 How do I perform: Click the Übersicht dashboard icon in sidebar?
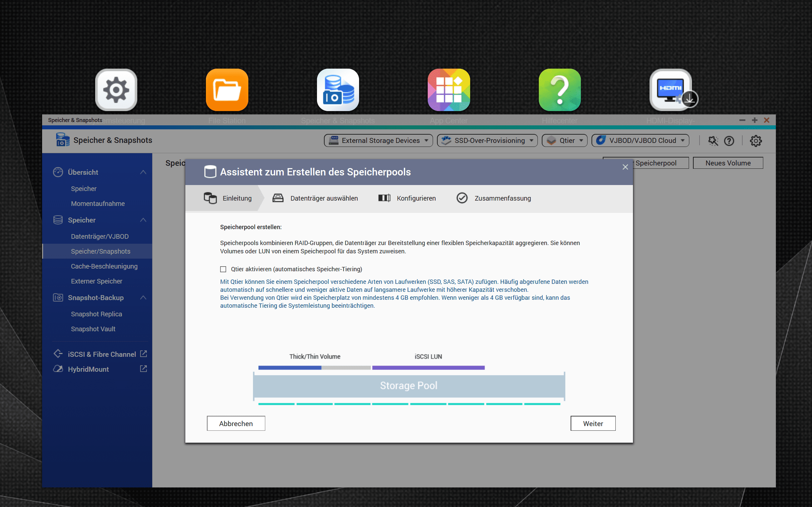click(x=58, y=172)
